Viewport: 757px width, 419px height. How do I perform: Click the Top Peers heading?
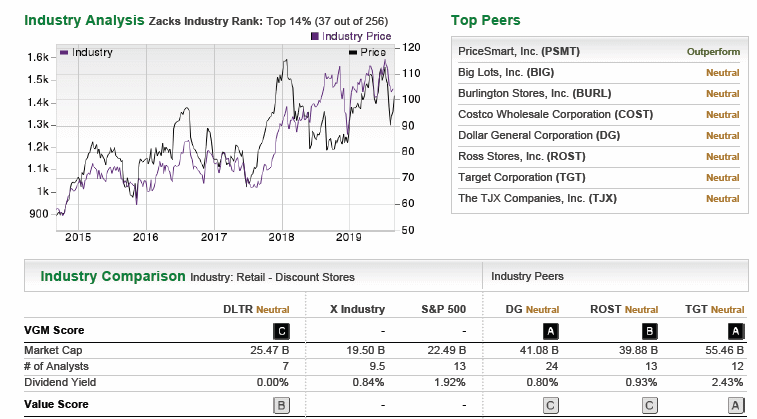[486, 20]
